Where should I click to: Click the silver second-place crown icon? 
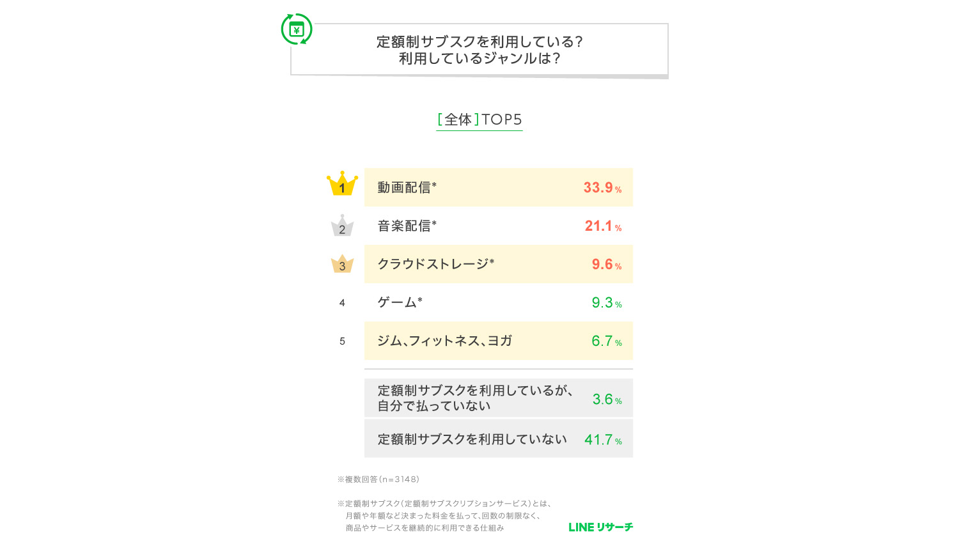tap(342, 226)
